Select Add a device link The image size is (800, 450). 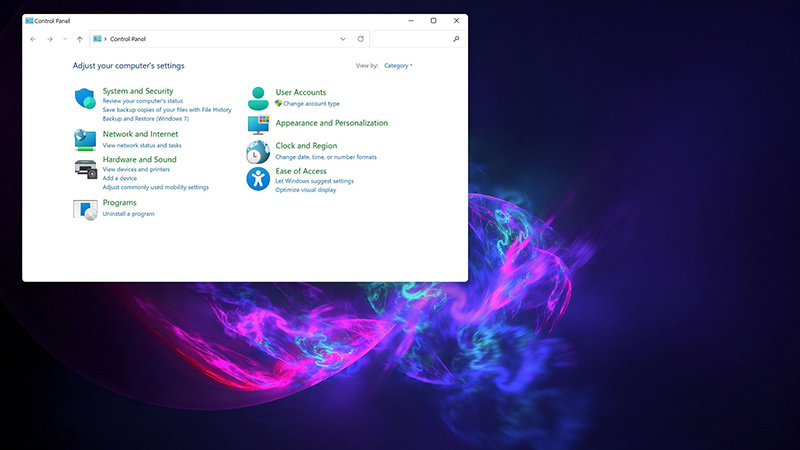click(x=119, y=178)
